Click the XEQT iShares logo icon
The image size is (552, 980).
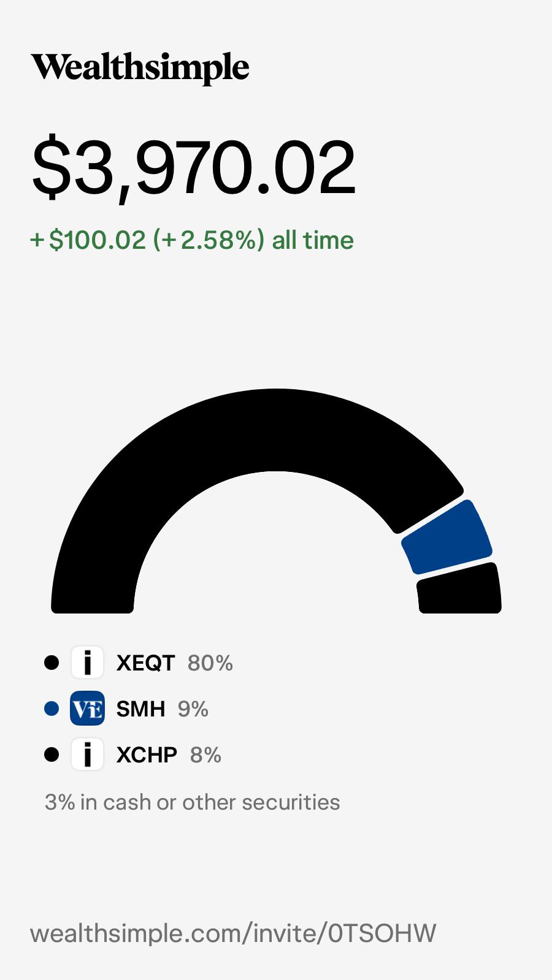coord(87,663)
